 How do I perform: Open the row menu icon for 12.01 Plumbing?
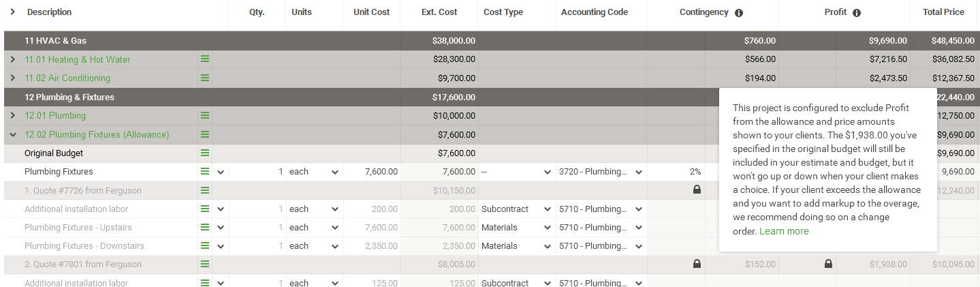click(205, 115)
